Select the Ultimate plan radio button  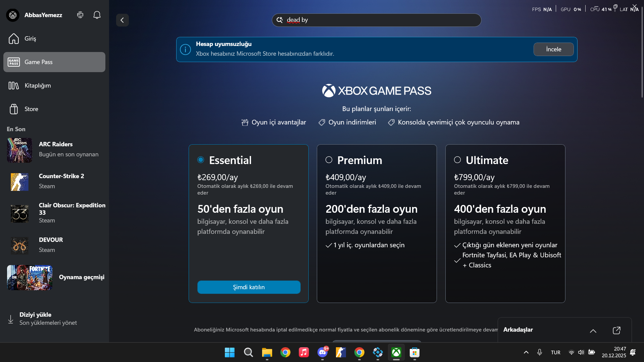[x=457, y=160]
